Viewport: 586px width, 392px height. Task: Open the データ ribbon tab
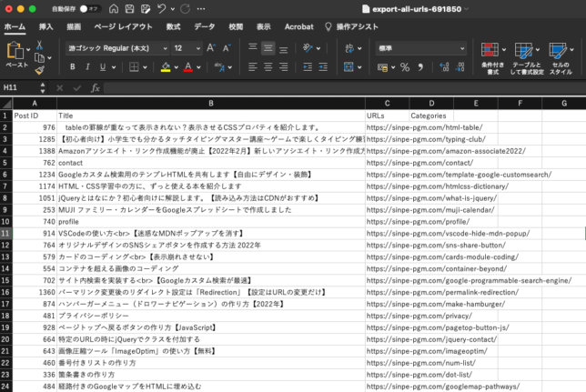pyautogui.click(x=205, y=26)
